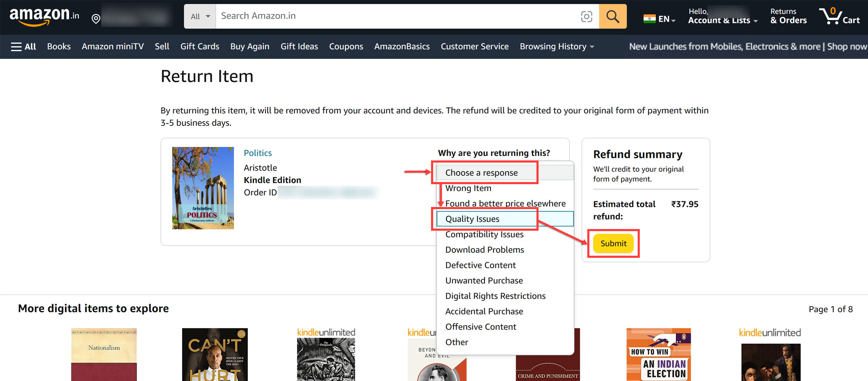The height and width of the screenshot is (381, 868).
Task: Click the Aristotle's Politics cover thumbnail
Action: 203,188
